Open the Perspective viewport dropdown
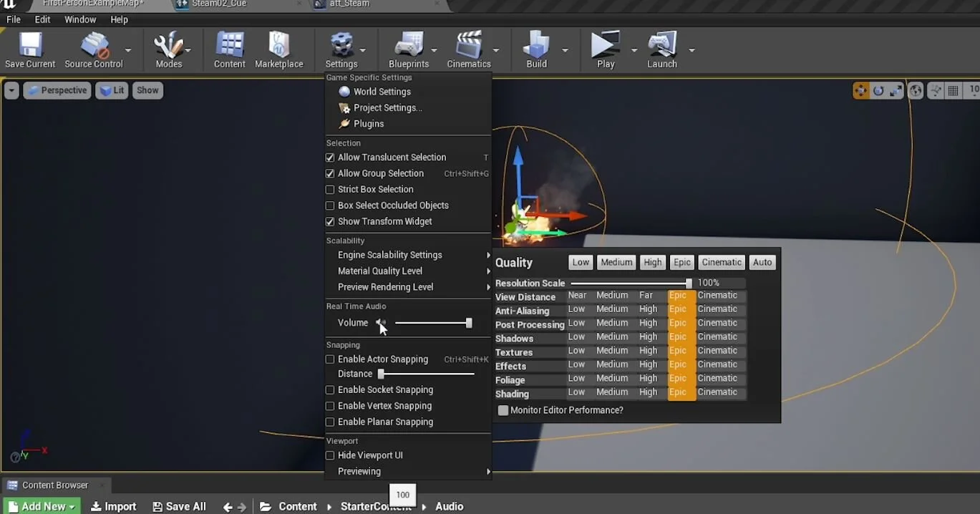The image size is (980, 514). tap(57, 89)
